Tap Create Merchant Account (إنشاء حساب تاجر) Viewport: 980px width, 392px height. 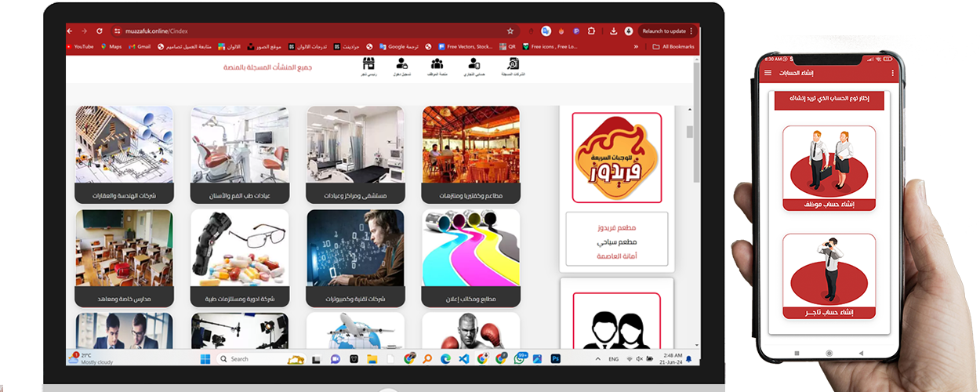[x=829, y=276]
